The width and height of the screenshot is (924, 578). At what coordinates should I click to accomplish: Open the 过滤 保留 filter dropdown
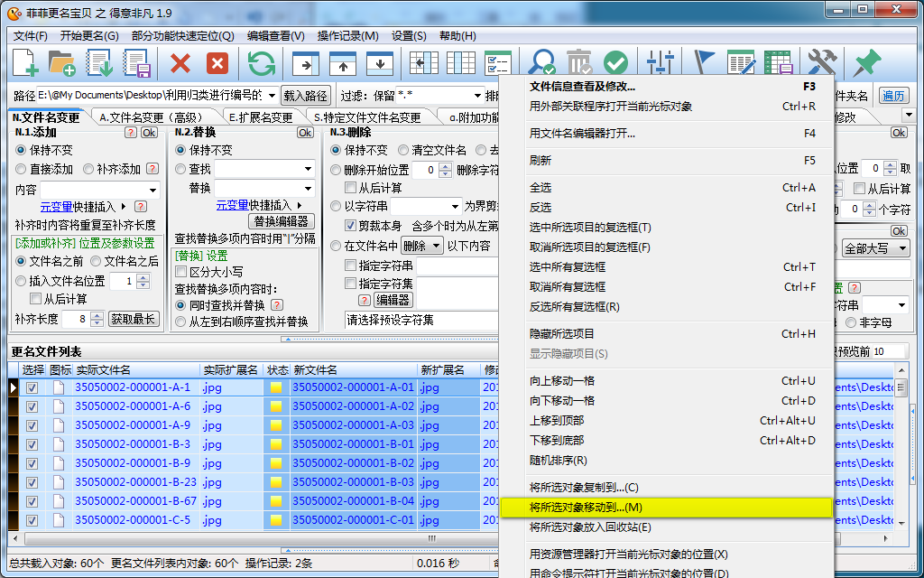click(478, 95)
